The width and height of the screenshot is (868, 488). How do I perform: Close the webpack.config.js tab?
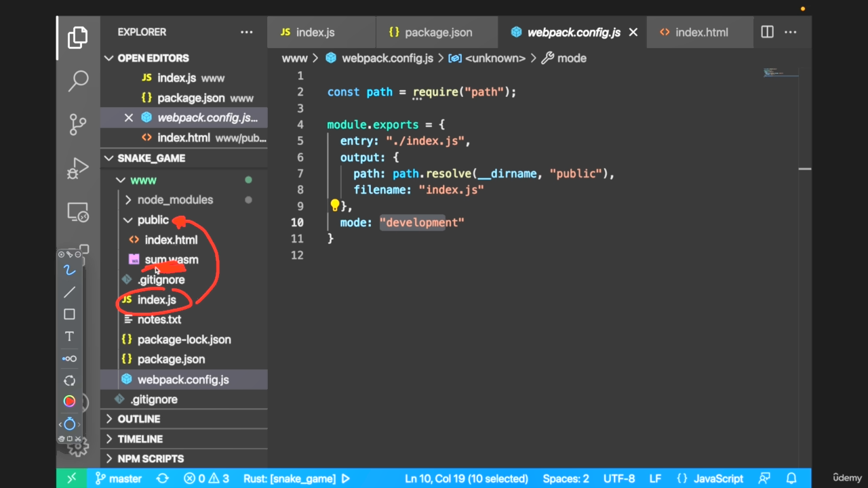(x=633, y=33)
